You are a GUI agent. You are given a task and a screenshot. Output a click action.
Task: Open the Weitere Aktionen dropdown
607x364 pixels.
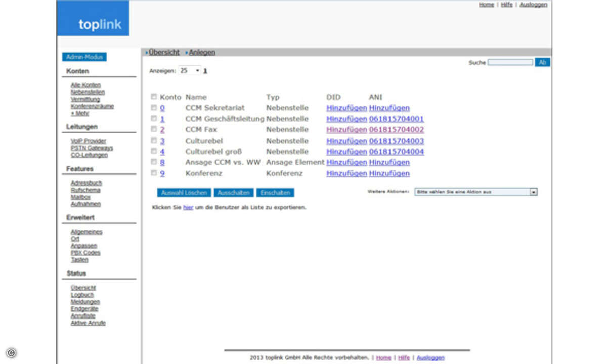(x=475, y=192)
